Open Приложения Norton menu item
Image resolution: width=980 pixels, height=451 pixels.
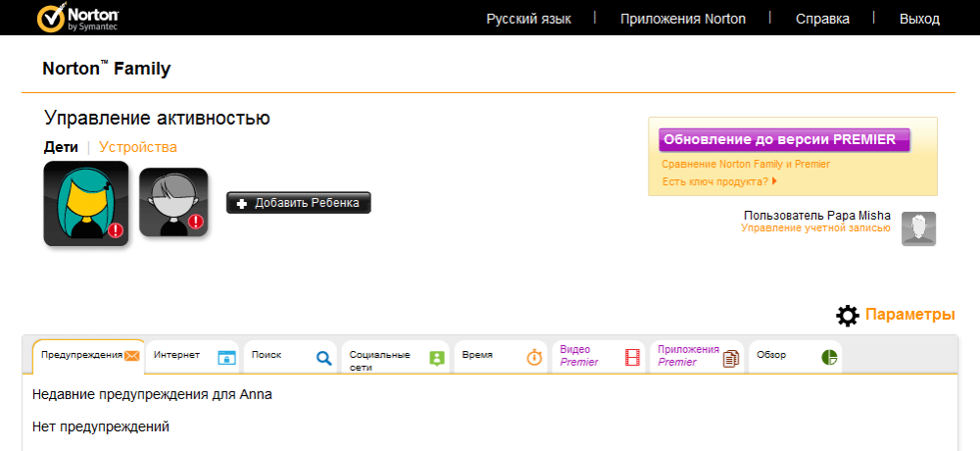(683, 19)
